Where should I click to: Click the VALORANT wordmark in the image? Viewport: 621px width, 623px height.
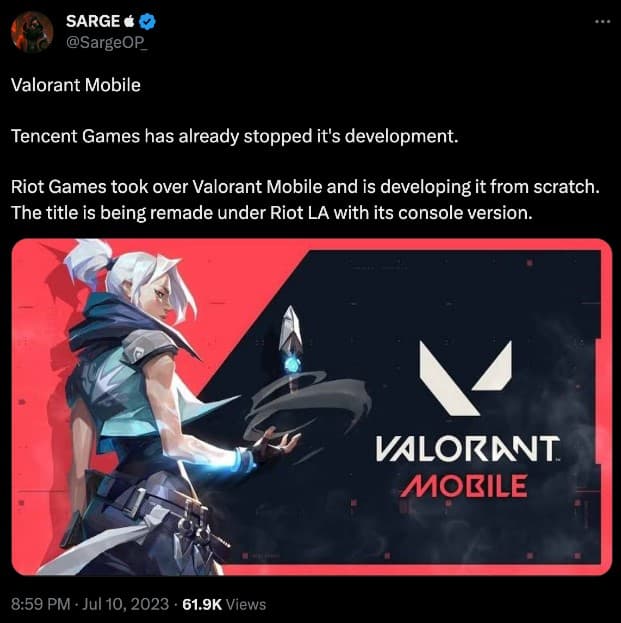click(468, 449)
